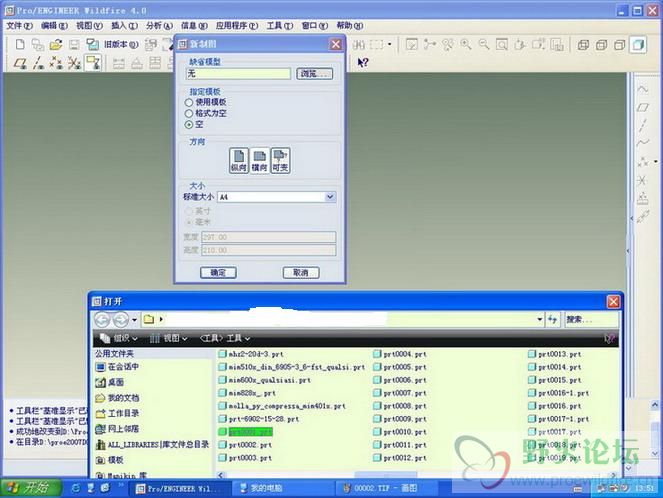Screen dimensions: 663x498
Task: Click the 确定 button in new drawing dialog
Action: coord(218,273)
